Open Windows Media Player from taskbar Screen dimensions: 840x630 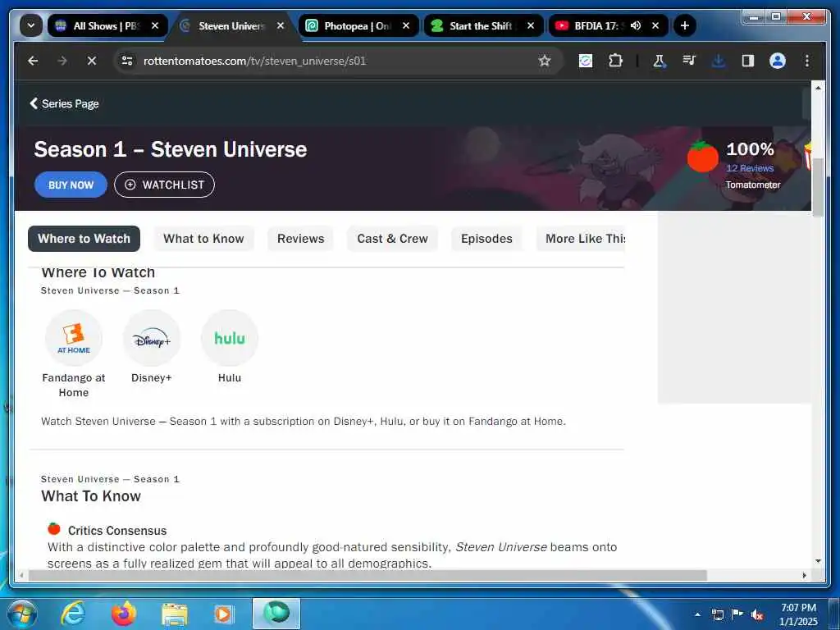tap(223, 614)
